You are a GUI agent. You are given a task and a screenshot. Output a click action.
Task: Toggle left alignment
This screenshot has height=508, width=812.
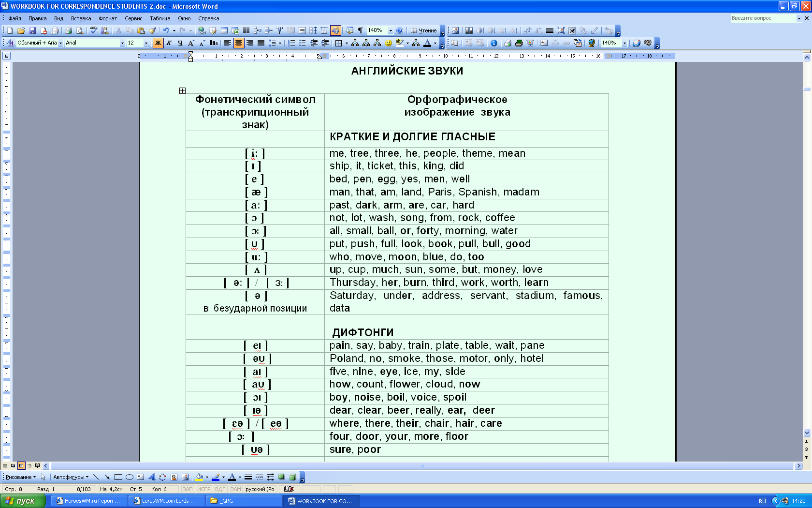pyautogui.click(x=227, y=43)
